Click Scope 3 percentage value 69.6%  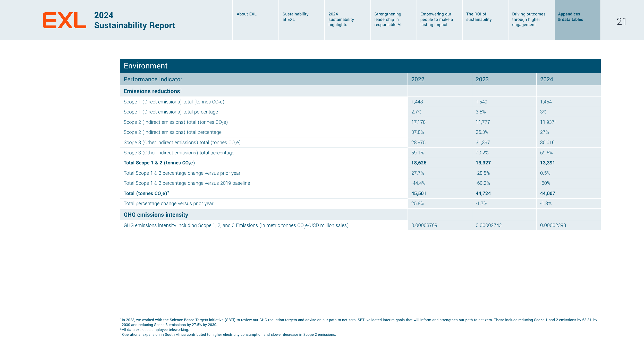pyautogui.click(x=546, y=153)
